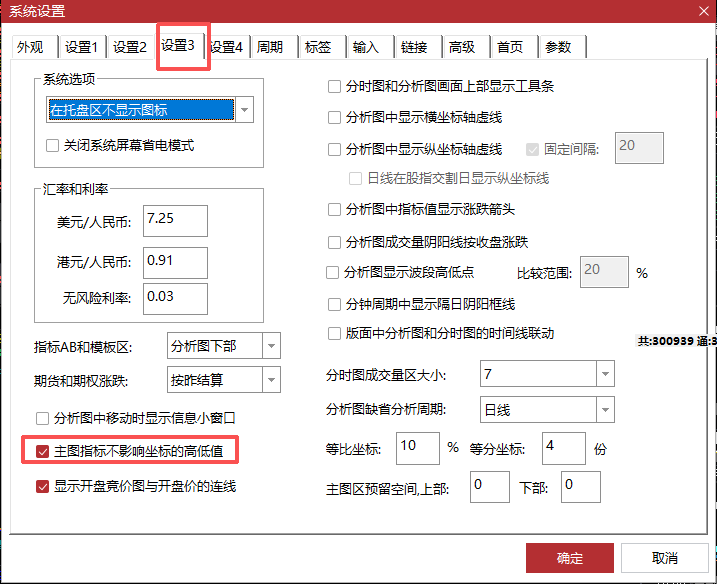Image resolution: width=717 pixels, height=584 pixels.
Task: Enable 分析图中显示横坐标轴虚线
Action: (334, 118)
